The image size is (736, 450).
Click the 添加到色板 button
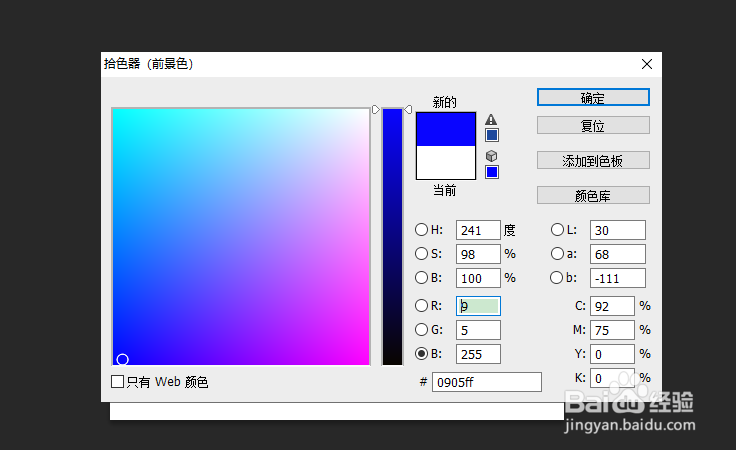pyautogui.click(x=593, y=160)
